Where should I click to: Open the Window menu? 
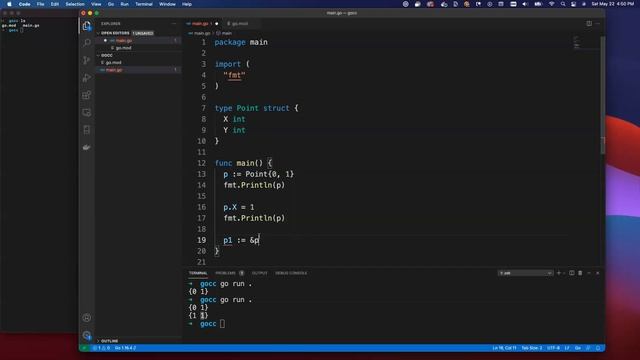click(x=167, y=4)
